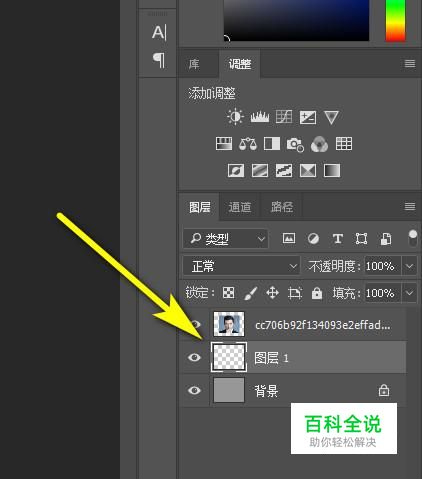Screen dimensions: 422x479
Task: Switch to the 库 tab
Action: (194, 64)
